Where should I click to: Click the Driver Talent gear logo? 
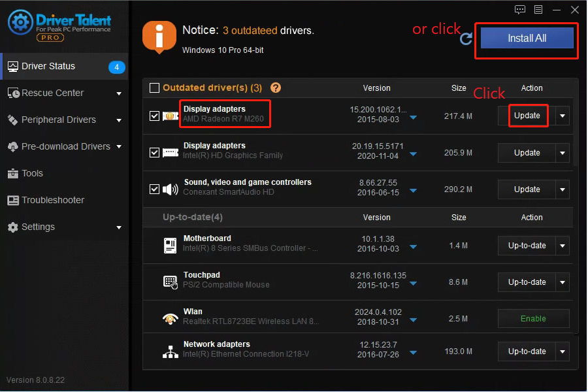point(20,22)
